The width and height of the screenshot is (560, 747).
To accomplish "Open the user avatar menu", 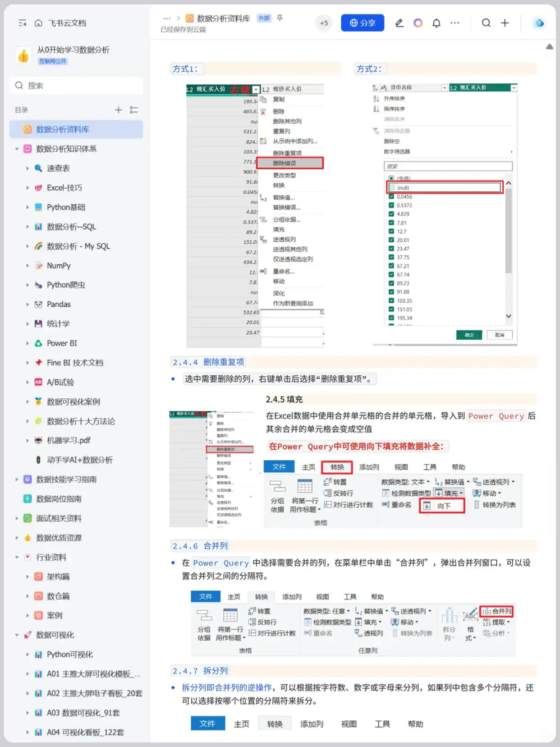I will point(539,23).
